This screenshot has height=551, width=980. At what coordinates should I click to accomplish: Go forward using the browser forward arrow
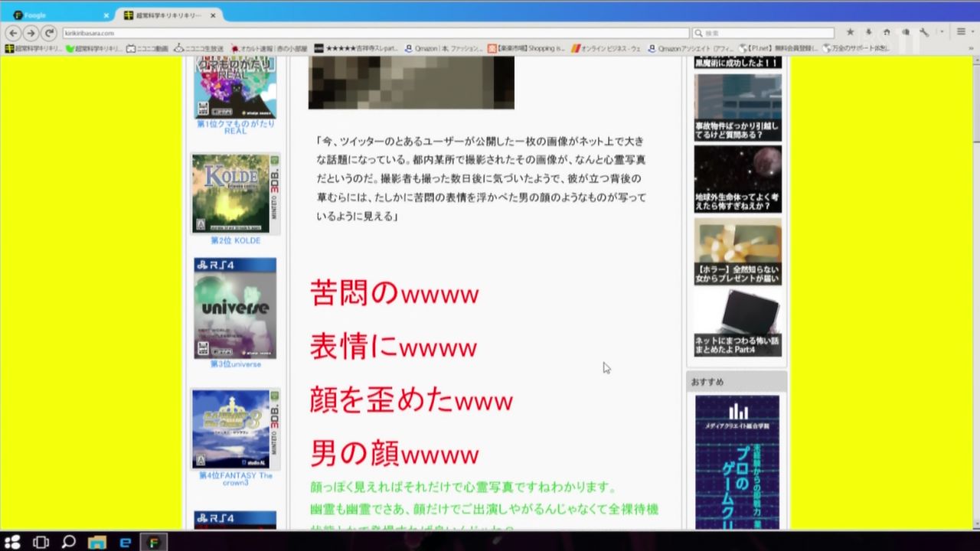31,33
